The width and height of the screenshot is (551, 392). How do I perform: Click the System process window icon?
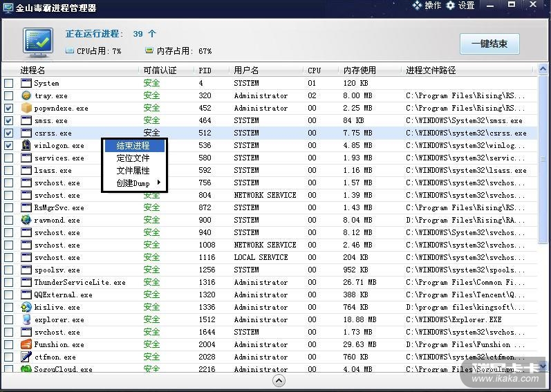pyautogui.click(x=26, y=83)
